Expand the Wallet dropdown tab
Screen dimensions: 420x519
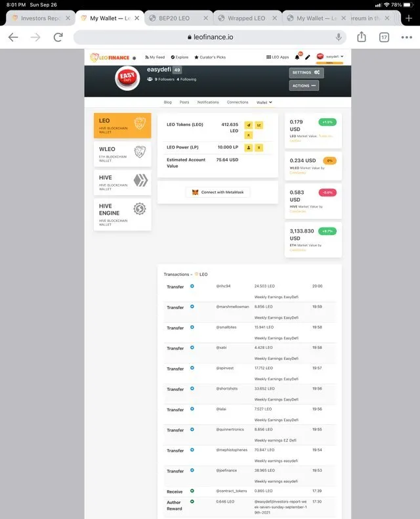(x=264, y=102)
